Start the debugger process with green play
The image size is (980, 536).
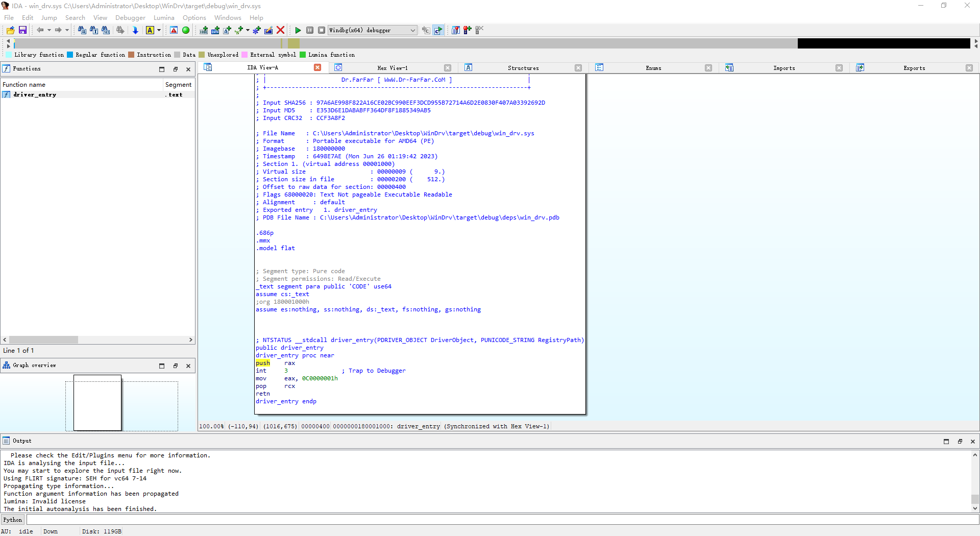pos(298,30)
